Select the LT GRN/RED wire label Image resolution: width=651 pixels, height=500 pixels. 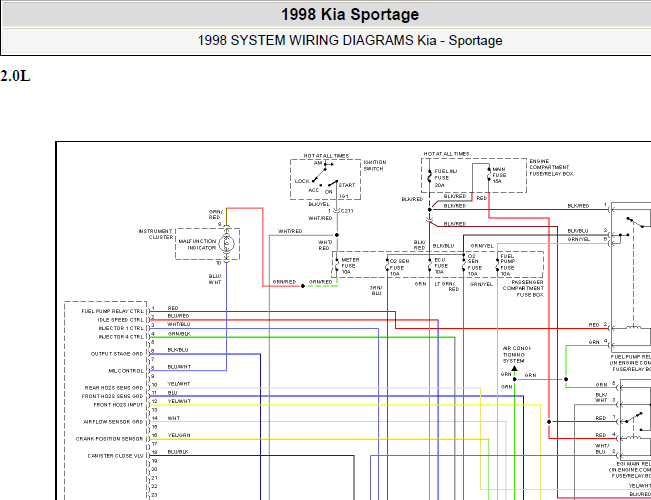(x=447, y=287)
